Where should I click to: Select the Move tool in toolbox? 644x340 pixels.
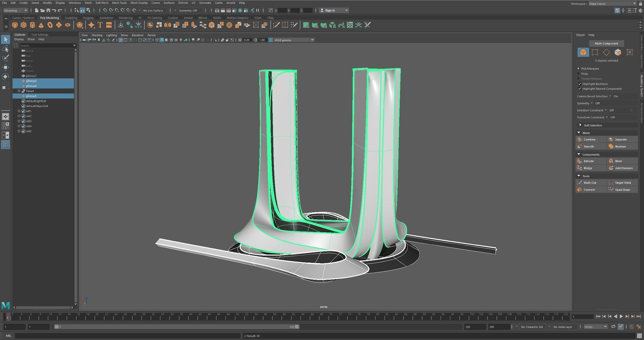point(5,67)
